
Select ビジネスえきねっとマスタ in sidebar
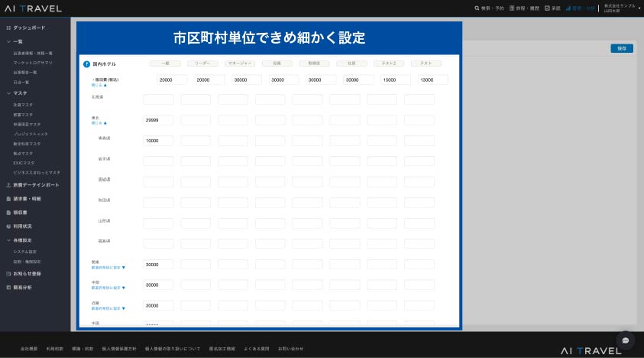coord(37,173)
